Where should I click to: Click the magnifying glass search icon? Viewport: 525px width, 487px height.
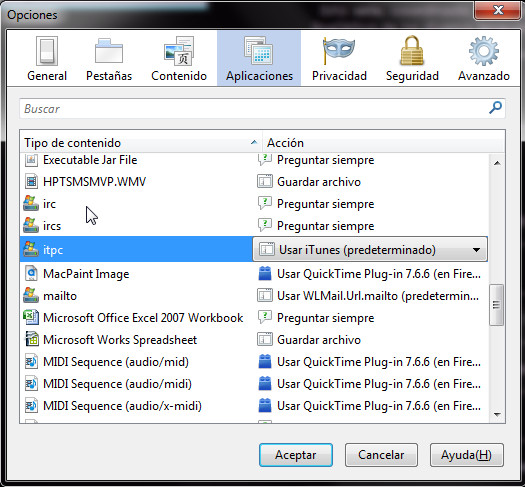click(x=496, y=108)
